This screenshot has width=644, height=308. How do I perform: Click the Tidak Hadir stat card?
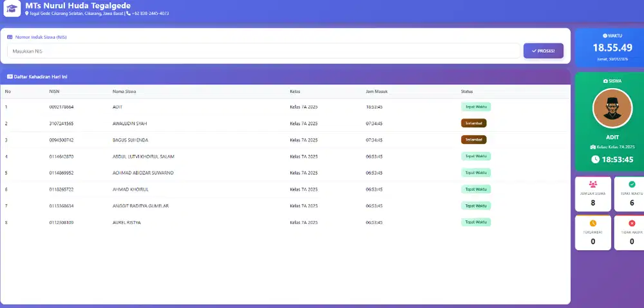(x=630, y=233)
